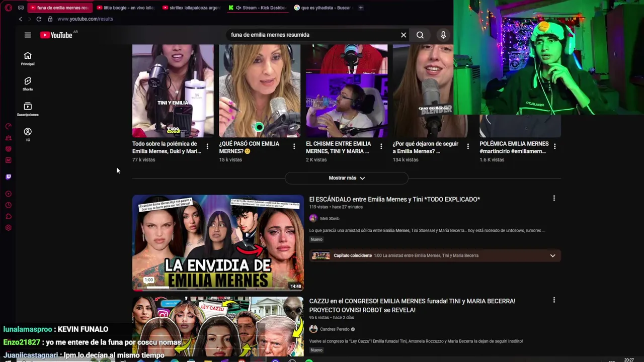
Task: Open Principal in YouTube sidebar
Action: click(x=28, y=59)
